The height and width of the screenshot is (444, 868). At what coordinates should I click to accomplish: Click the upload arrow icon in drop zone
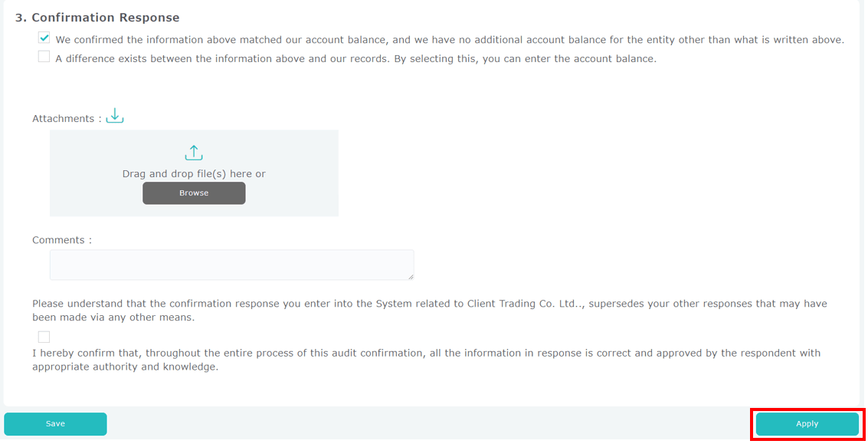coord(194,153)
